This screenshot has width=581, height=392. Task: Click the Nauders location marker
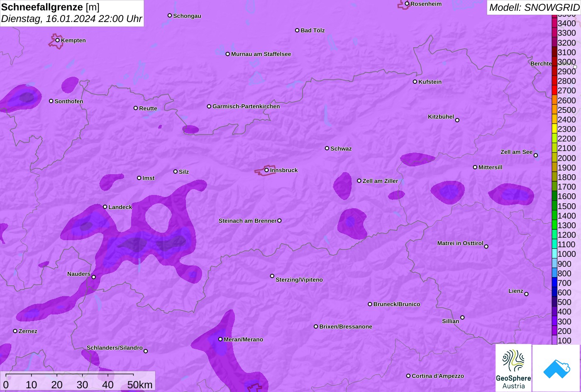tap(93, 277)
